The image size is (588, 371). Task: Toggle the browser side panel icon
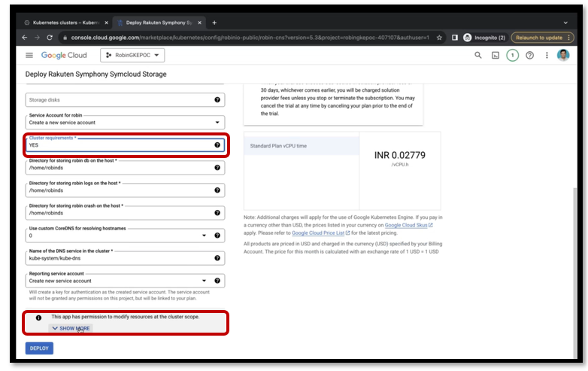[x=454, y=38]
